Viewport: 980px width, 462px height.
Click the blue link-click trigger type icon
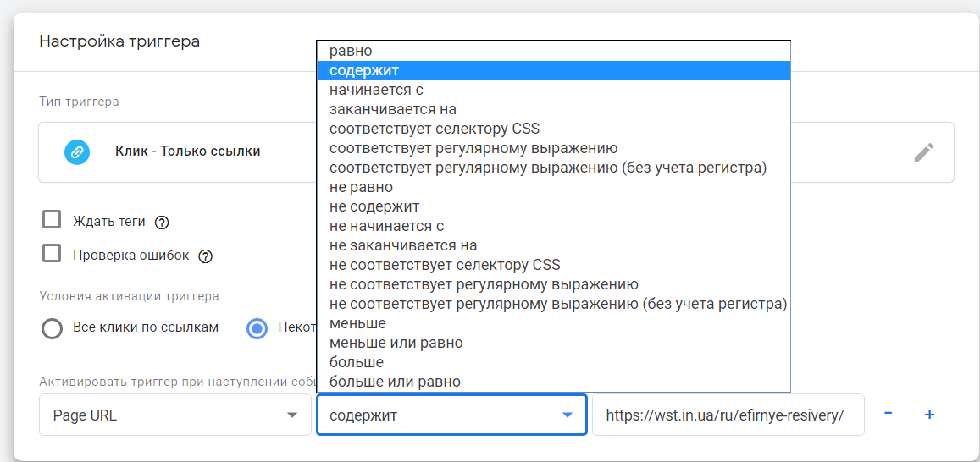click(77, 151)
